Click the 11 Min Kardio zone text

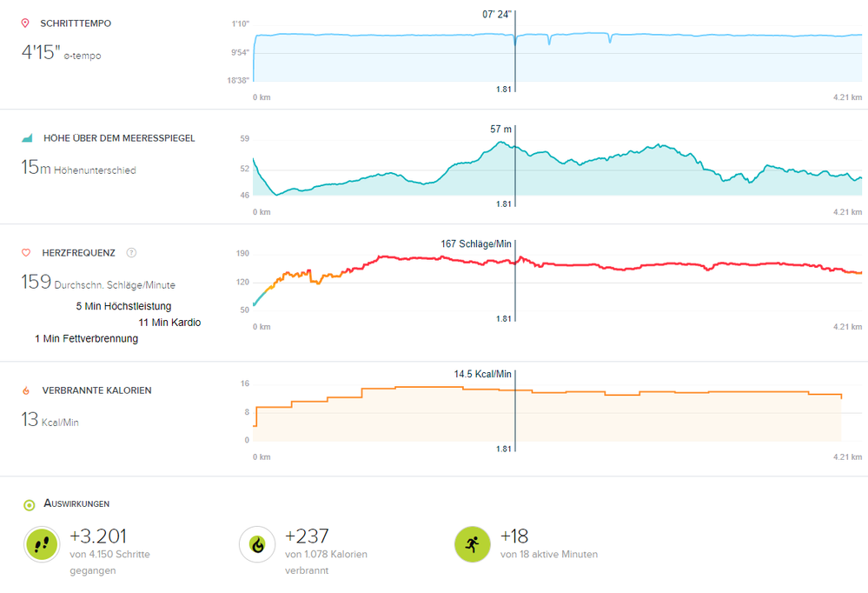(x=169, y=323)
